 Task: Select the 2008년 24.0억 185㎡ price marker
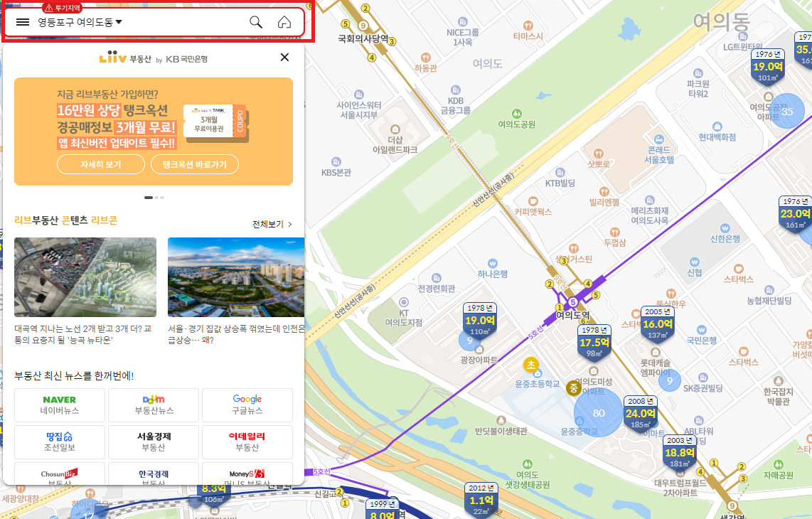tap(640, 414)
